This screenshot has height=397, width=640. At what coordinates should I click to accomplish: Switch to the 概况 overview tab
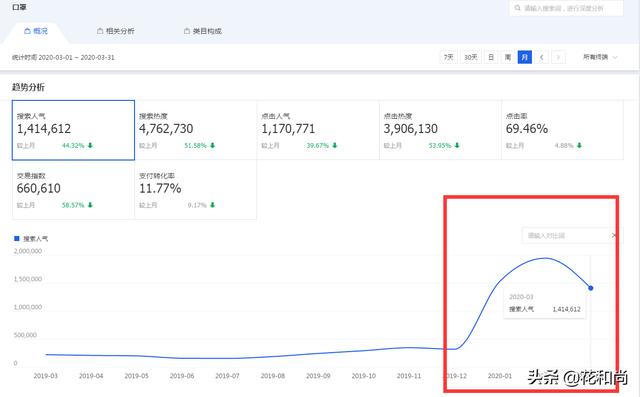(x=36, y=31)
